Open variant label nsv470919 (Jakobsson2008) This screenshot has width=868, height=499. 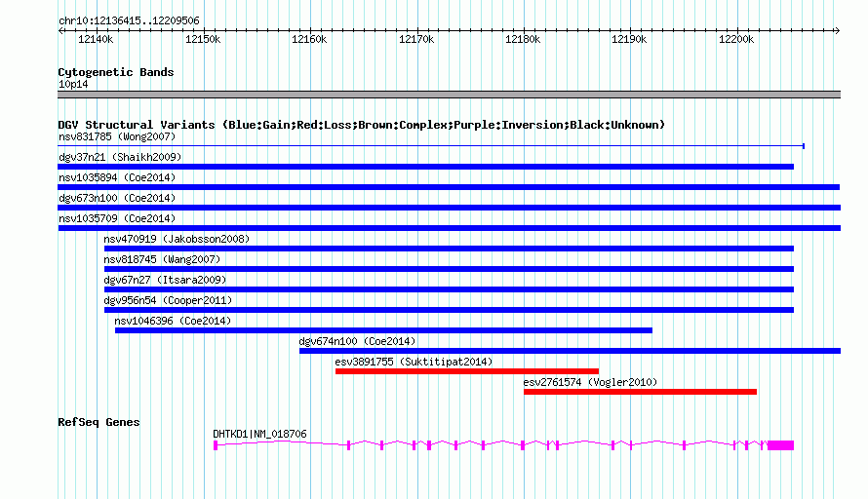coord(177,239)
